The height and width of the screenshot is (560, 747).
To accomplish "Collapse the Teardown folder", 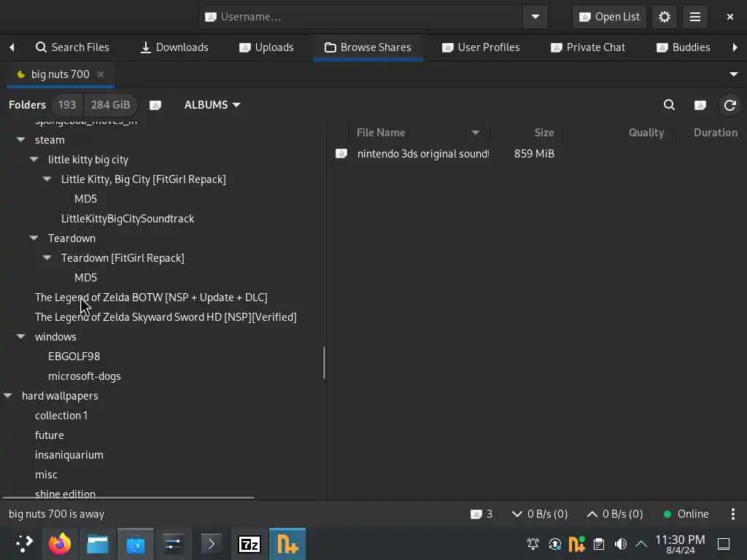I will 34,238.
